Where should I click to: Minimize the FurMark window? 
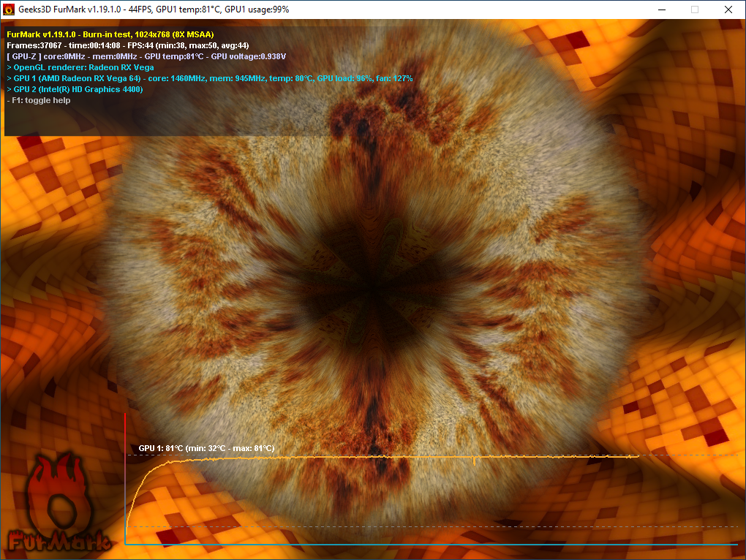(x=662, y=10)
